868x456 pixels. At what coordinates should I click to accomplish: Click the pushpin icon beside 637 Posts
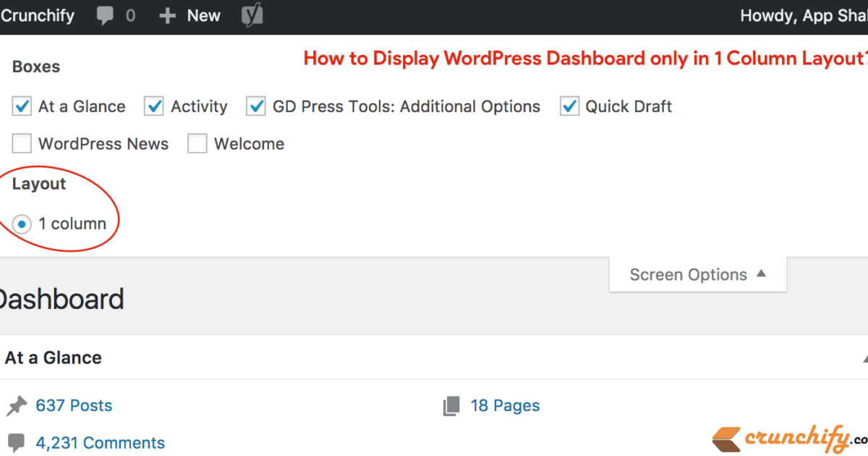click(16, 406)
